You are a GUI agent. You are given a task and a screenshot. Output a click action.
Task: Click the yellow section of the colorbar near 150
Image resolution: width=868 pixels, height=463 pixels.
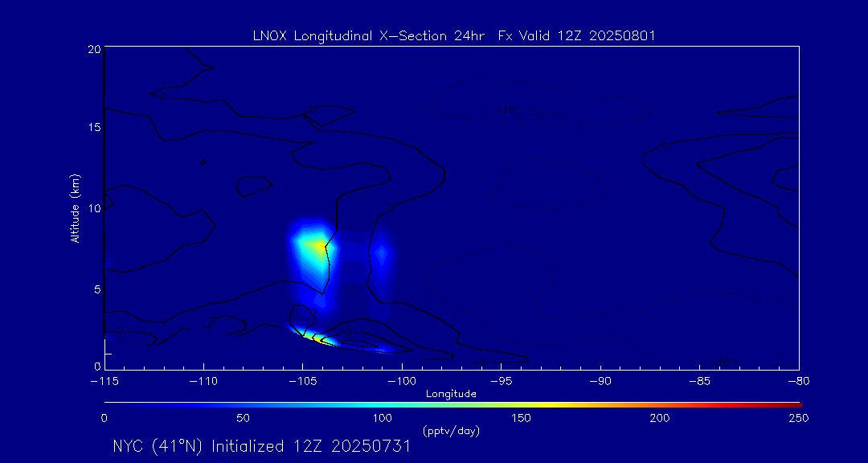tap(522, 404)
